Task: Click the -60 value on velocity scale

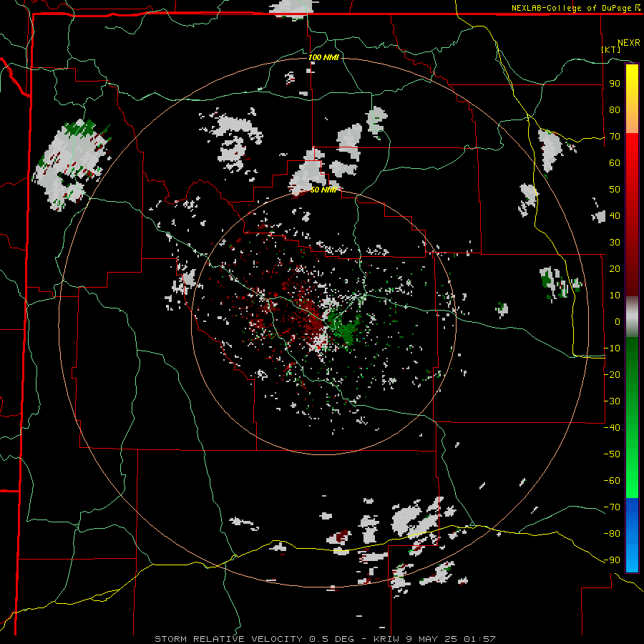Action: (x=612, y=481)
